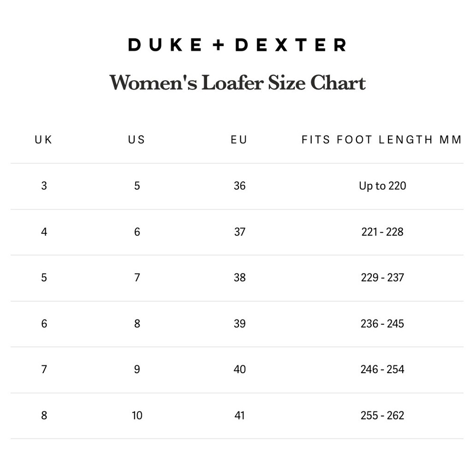Select the EU size 37 cell
The height and width of the screenshot is (476, 476).
pyautogui.click(x=239, y=232)
